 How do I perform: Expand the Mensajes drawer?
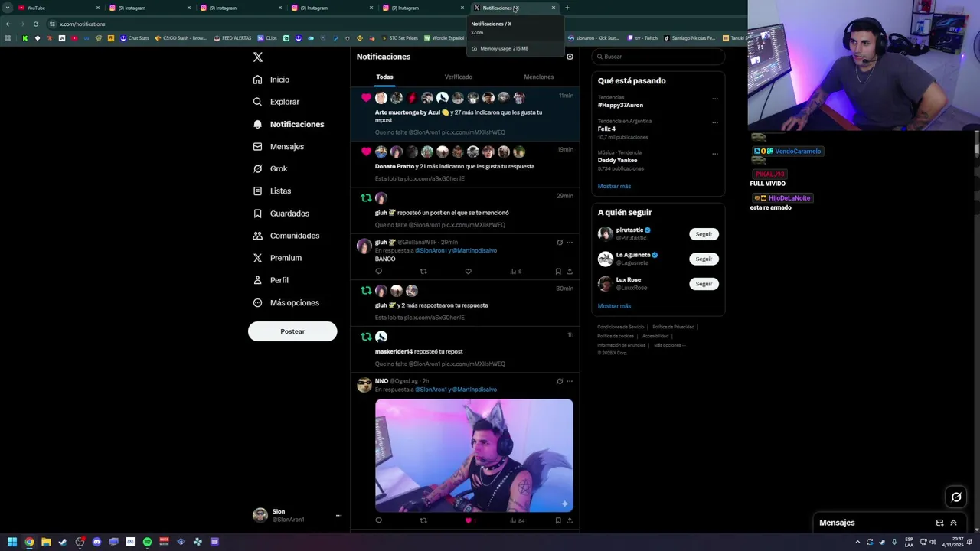953,523
